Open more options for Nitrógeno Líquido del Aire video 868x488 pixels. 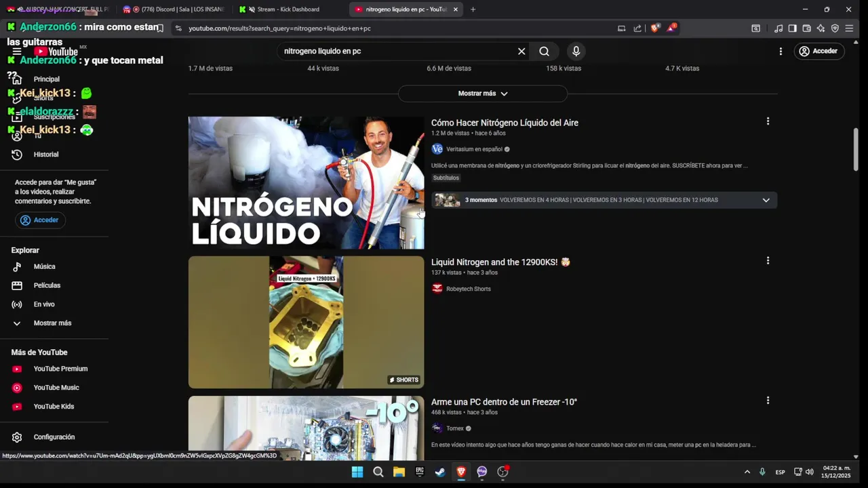click(768, 121)
